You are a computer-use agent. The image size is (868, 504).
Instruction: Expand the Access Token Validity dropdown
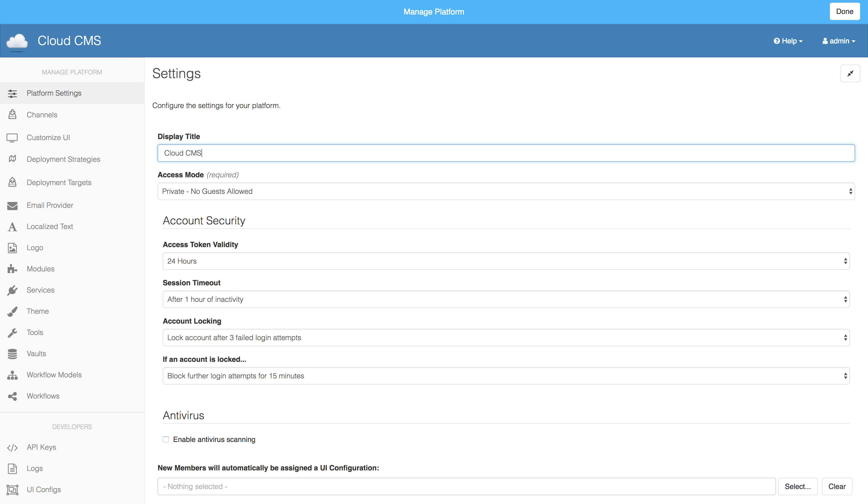tap(506, 261)
